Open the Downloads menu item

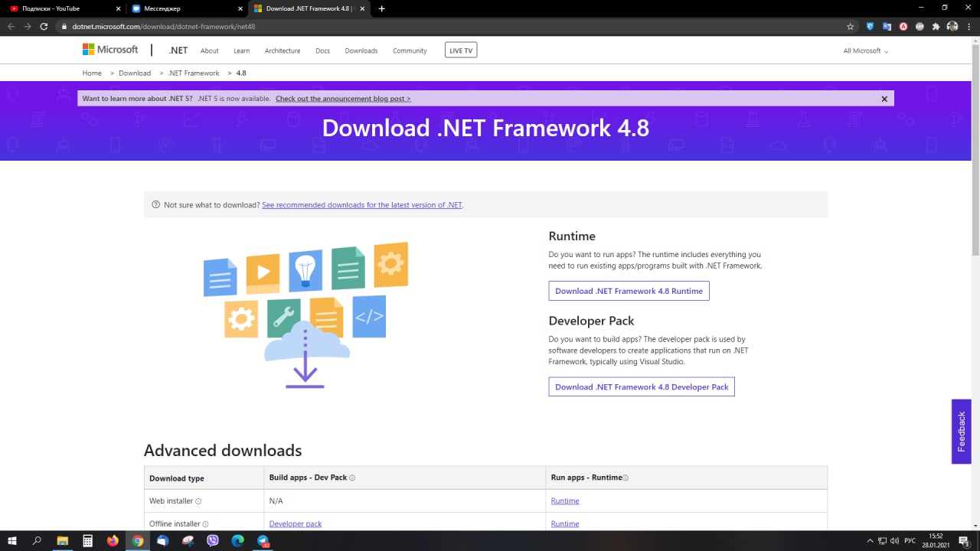pyautogui.click(x=361, y=51)
